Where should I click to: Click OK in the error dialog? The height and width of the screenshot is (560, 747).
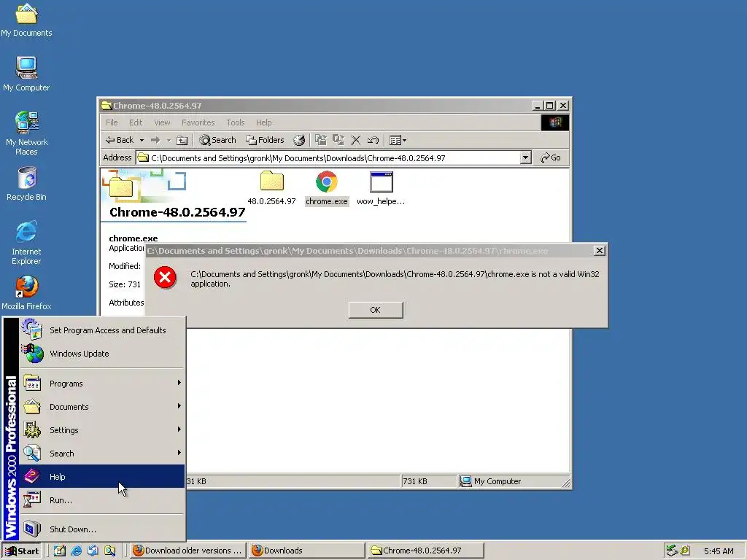[x=376, y=310]
